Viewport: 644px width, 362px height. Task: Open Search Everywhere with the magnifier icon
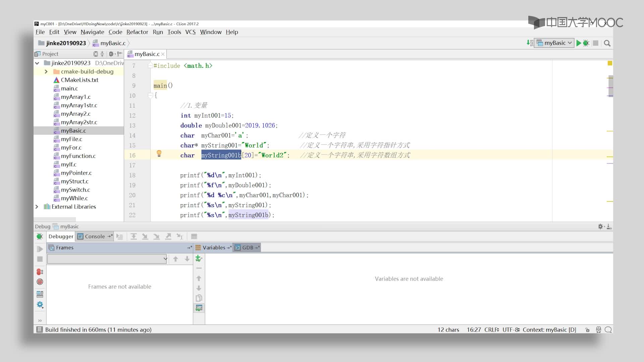coord(607,43)
